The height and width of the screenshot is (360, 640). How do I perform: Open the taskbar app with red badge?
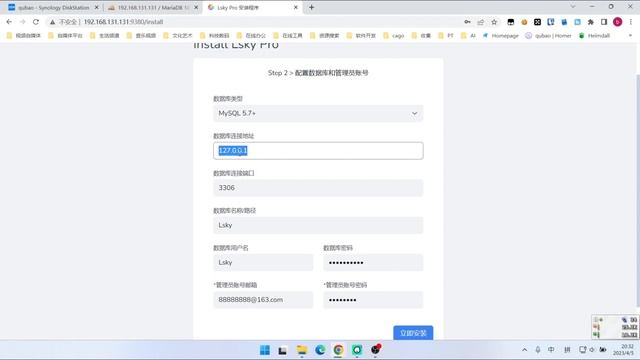[376, 350]
